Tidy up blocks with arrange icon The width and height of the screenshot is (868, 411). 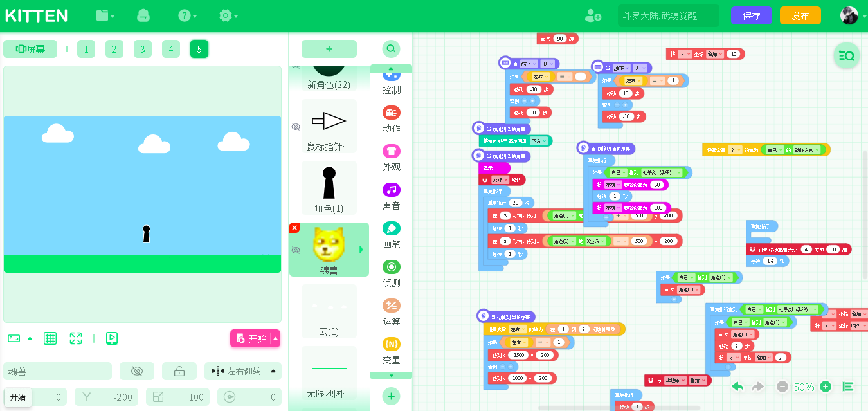pos(848,387)
